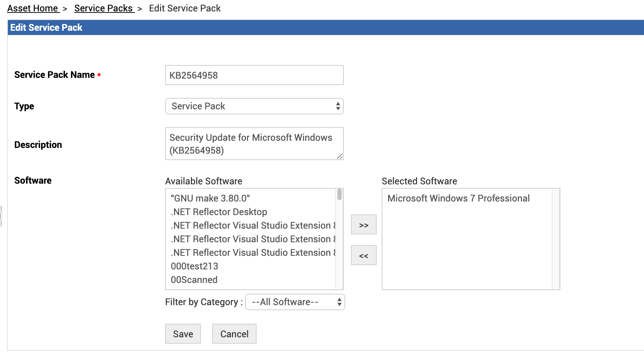Expand the Filter by Category dropdown
This screenshot has height=358, width=644.
295,302
